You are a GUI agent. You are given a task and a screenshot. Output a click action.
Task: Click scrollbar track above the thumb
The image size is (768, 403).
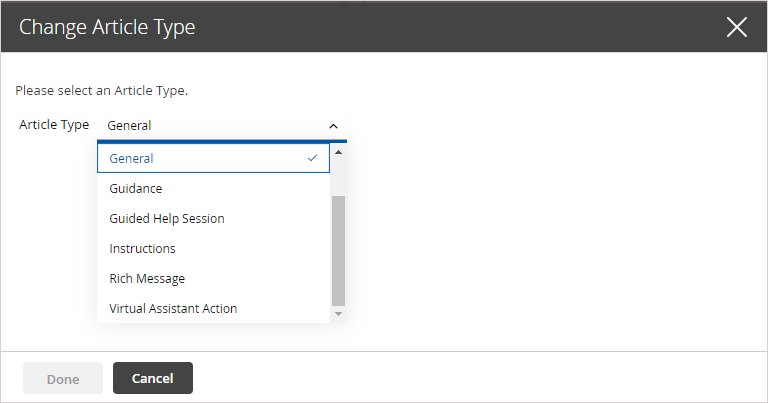tap(338, 177)
